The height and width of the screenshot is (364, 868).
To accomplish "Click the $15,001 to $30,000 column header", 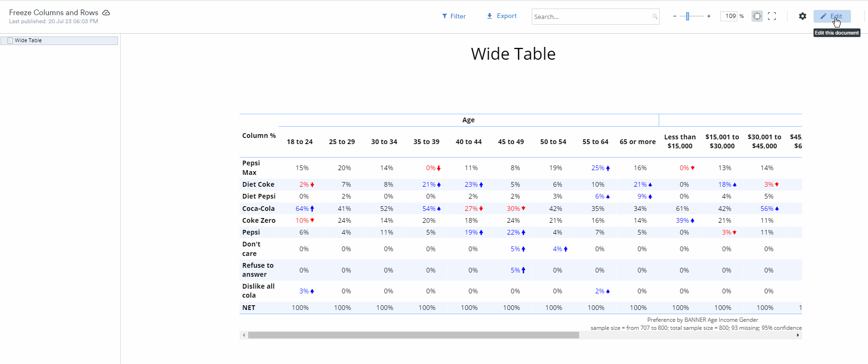I will point(722,141).
